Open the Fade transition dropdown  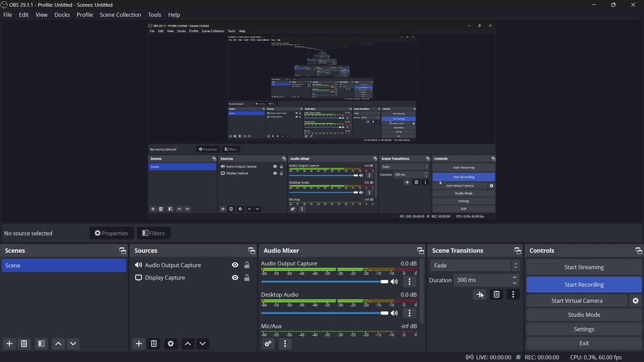coord(475,265)
